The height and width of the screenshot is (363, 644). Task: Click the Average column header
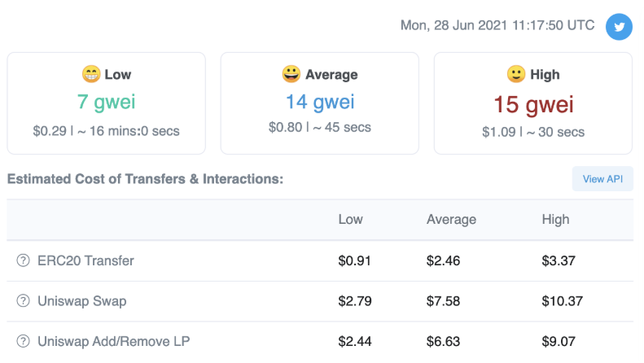tap(451, 220)
